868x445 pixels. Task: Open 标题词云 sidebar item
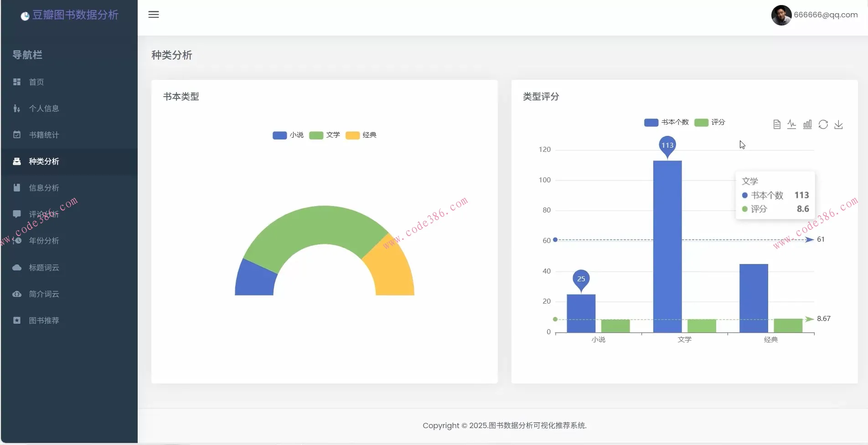pyautogui.click(x=44, y=268)
